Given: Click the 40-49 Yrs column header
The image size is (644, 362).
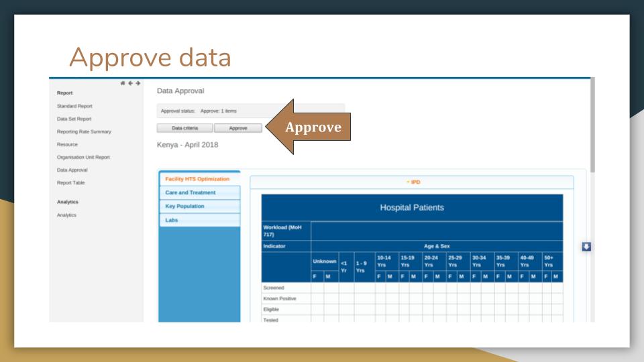Looking at the screenshot, I should pyautogui.click(x=530, y=261).
